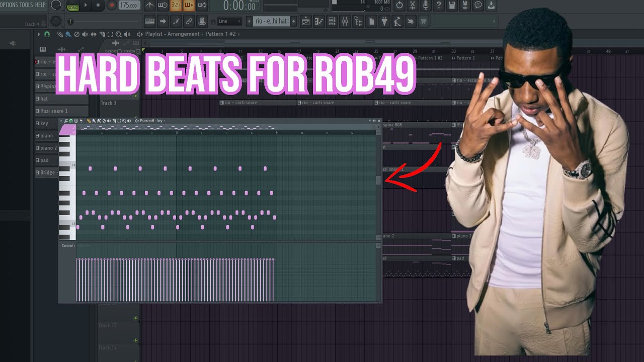The image size is (644, 362).
Task: Click the 175 tempo field
Action: (x=129, y=6)
